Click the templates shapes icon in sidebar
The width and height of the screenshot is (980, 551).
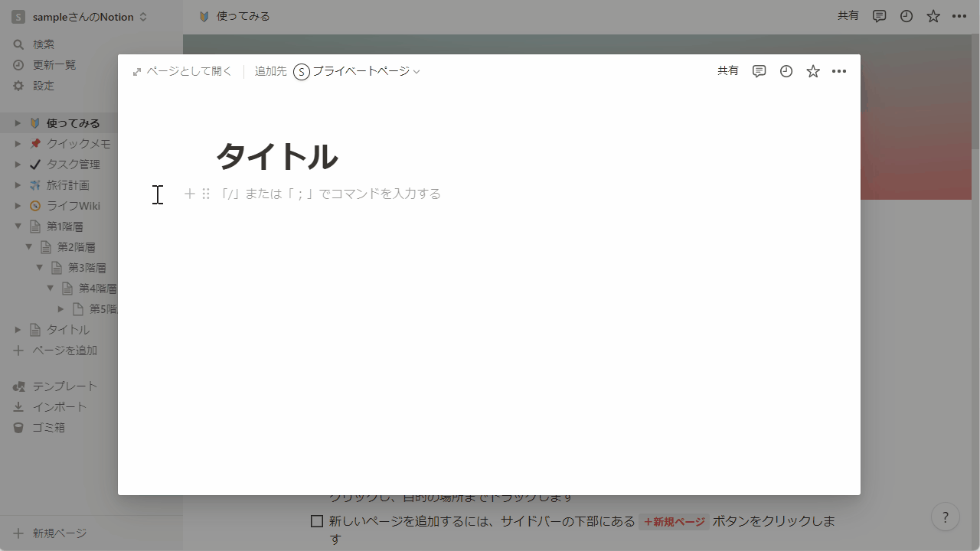click(19, 386)
